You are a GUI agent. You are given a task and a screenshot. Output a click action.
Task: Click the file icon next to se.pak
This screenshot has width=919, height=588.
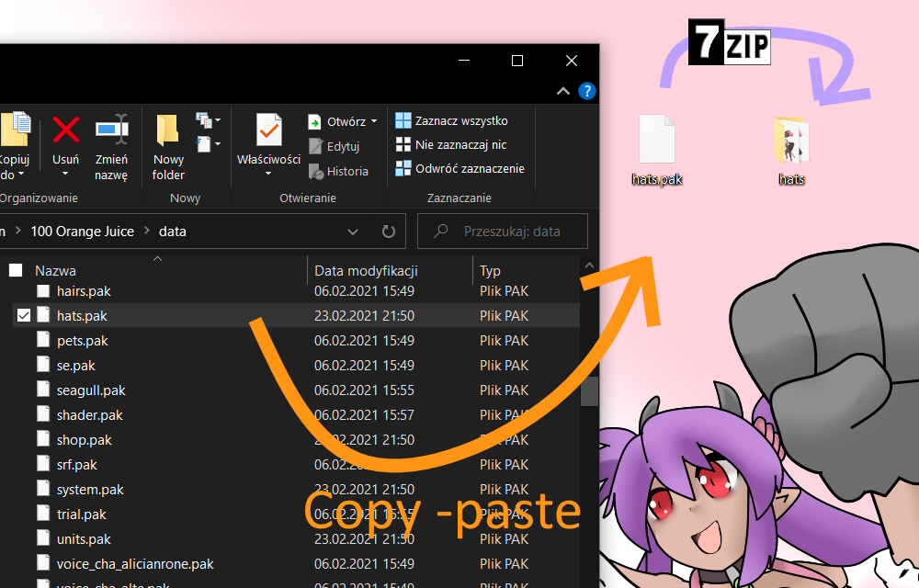pos(43,364)
